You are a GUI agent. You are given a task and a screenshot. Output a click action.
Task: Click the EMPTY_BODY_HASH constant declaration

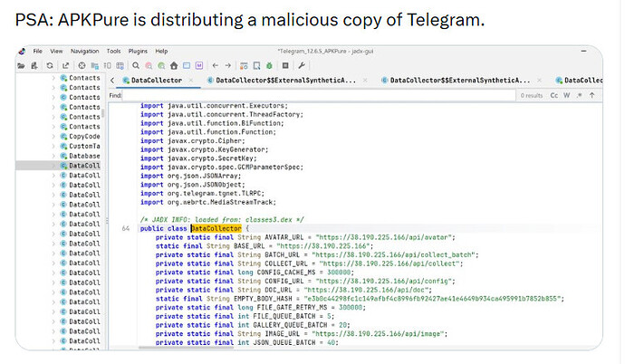click(x=360, y=299)
